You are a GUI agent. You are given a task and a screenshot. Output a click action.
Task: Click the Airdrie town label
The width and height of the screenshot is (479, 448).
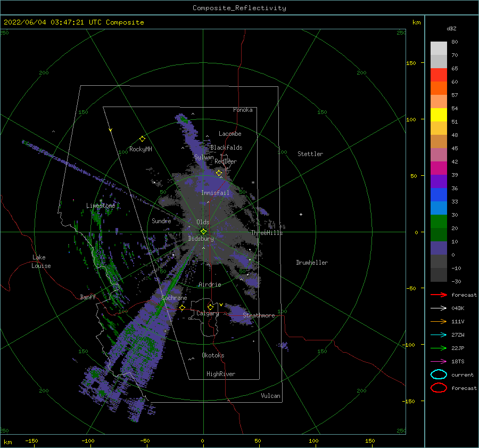210,284
